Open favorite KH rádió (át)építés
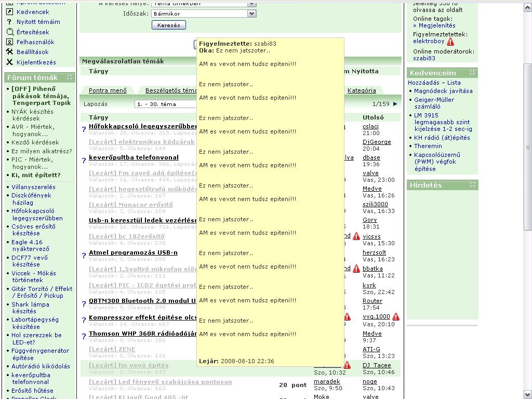Screen dimensions: 532x399 (x=442, y=138)
